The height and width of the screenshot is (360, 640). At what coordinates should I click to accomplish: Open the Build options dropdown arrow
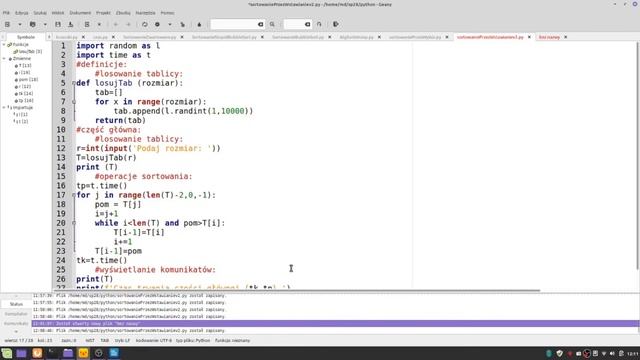click(170, 24)
